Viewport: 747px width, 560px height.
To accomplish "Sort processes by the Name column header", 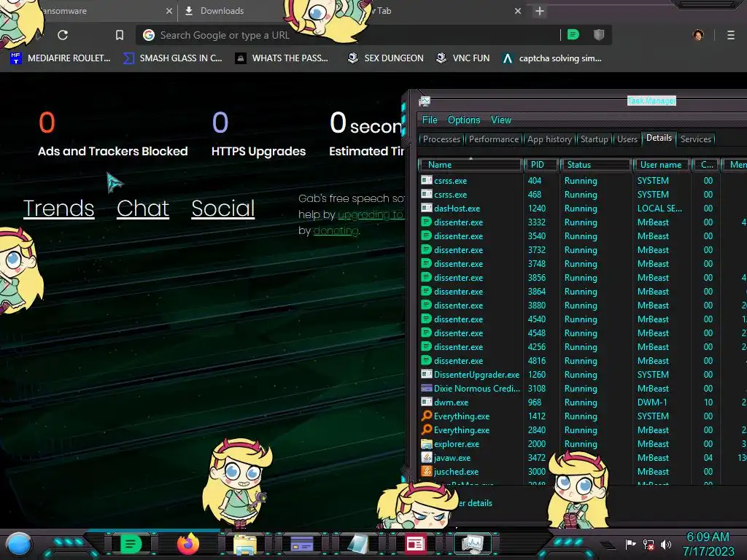I will coord(470,165).
